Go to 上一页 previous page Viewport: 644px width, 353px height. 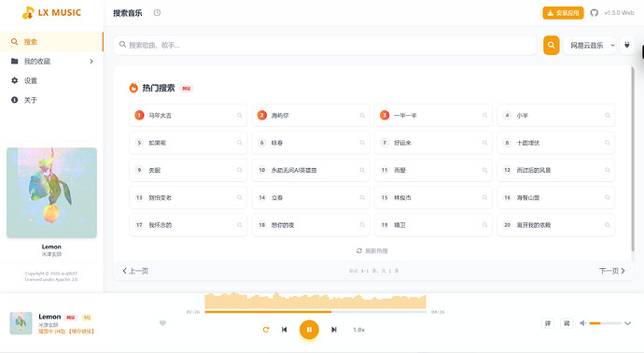tap(135, 271)
